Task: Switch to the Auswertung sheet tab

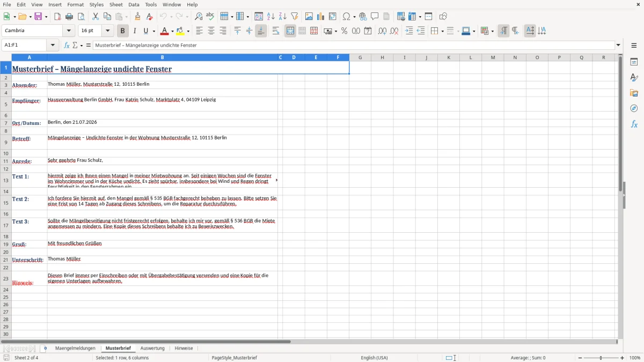Action: [152, 348]
